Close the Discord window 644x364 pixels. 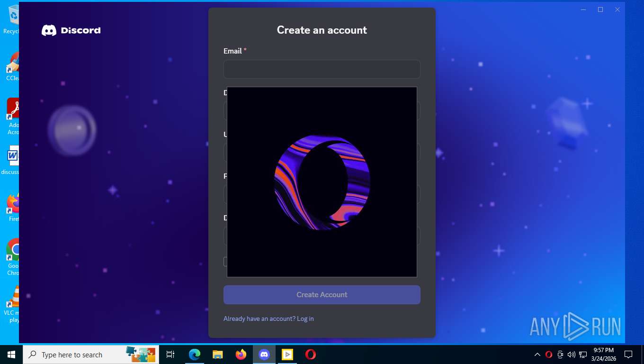click(x=617, y=9)
